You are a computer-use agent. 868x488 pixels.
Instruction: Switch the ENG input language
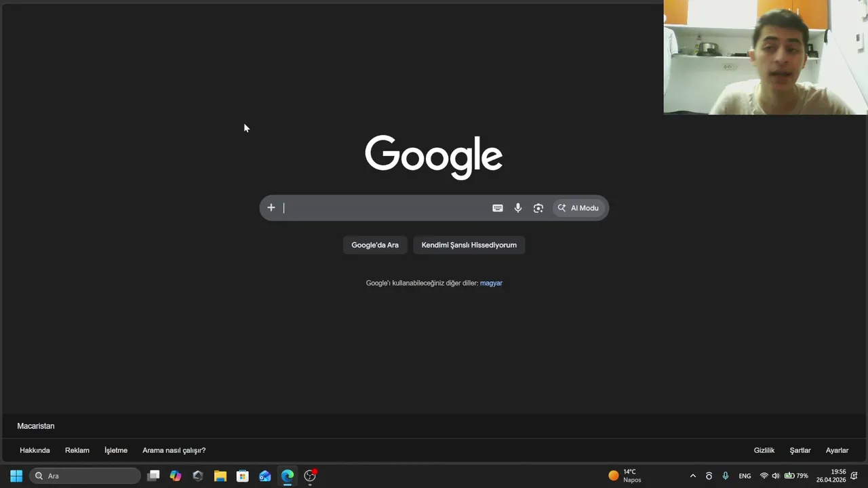tap(745, 476)
